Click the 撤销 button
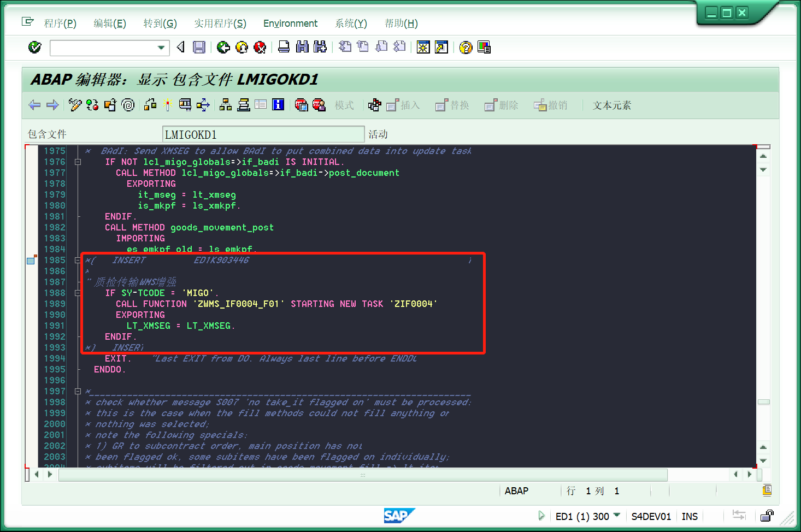The image size is (801, 532). tap(551, 105)
